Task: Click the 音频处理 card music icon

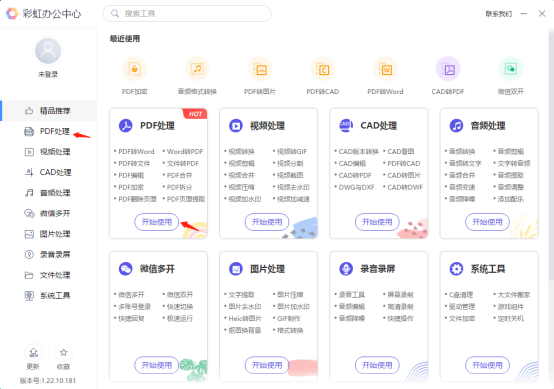Action: point(456,125)
